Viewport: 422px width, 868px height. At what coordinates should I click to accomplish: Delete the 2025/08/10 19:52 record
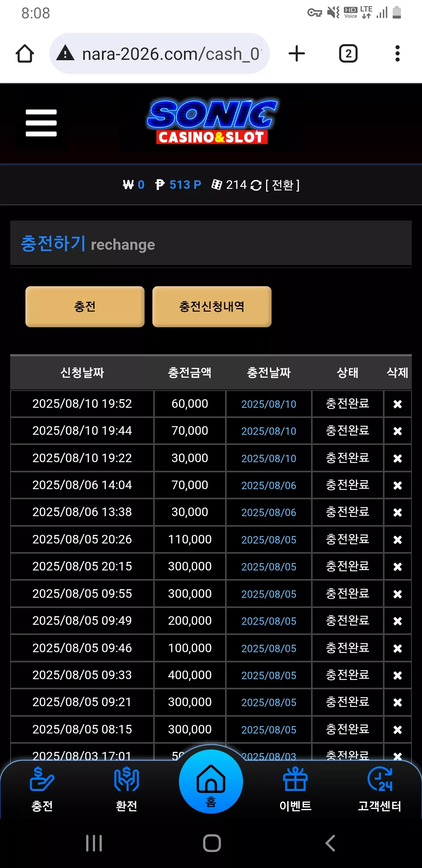[x=397, y=404]
